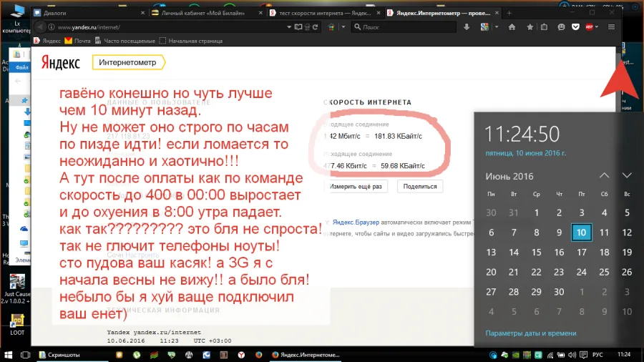Viewport: 644px width, 362px height.
Task: Go to next month in calendar
Action: click(x=627, y=176)
